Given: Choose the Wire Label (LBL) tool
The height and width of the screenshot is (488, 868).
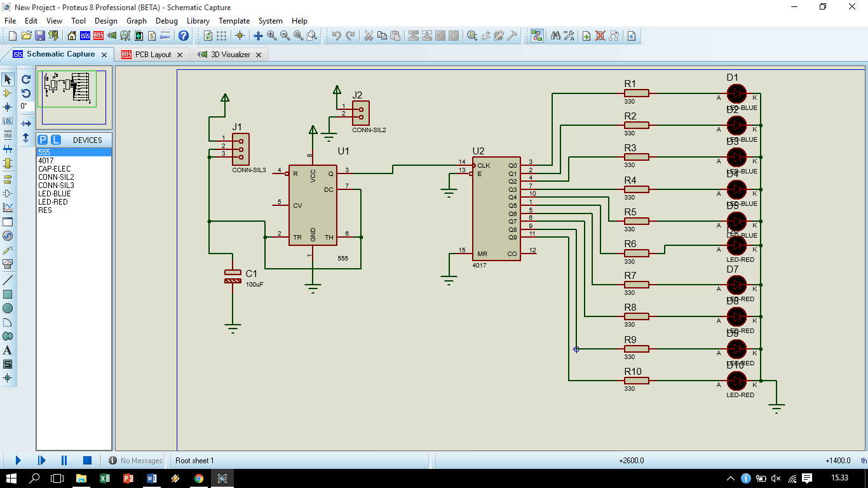Looking at the screenshot, I should click(8, 121).
